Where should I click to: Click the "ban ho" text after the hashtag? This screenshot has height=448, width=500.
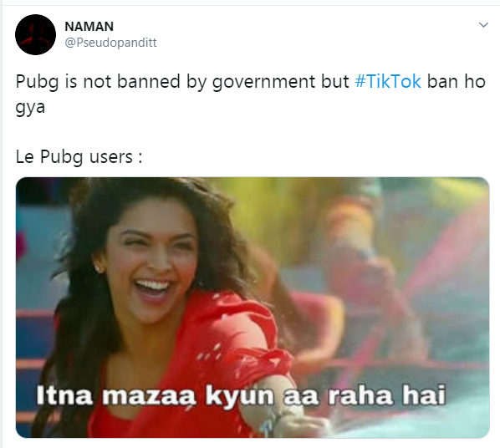[456, 81]
